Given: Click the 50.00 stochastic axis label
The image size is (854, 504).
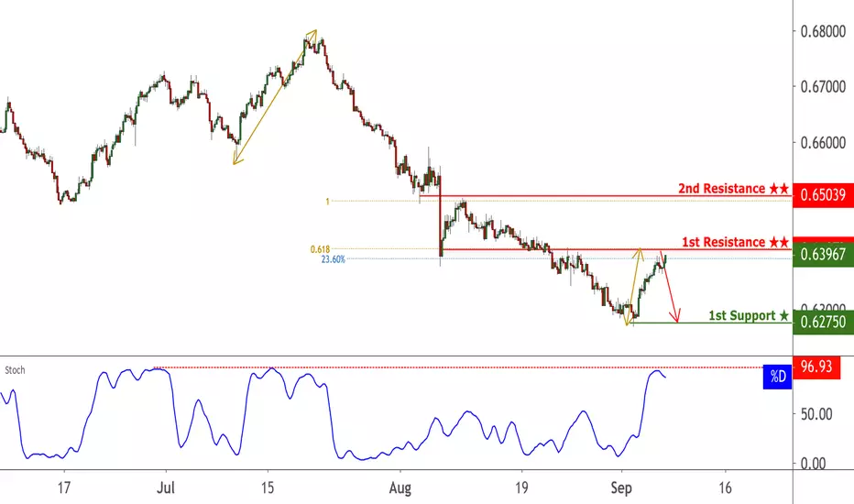Looking at the screenshot, I should 816,414.
